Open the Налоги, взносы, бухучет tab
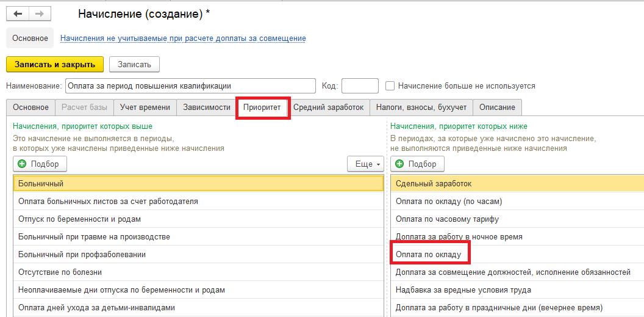 [421, 107]
